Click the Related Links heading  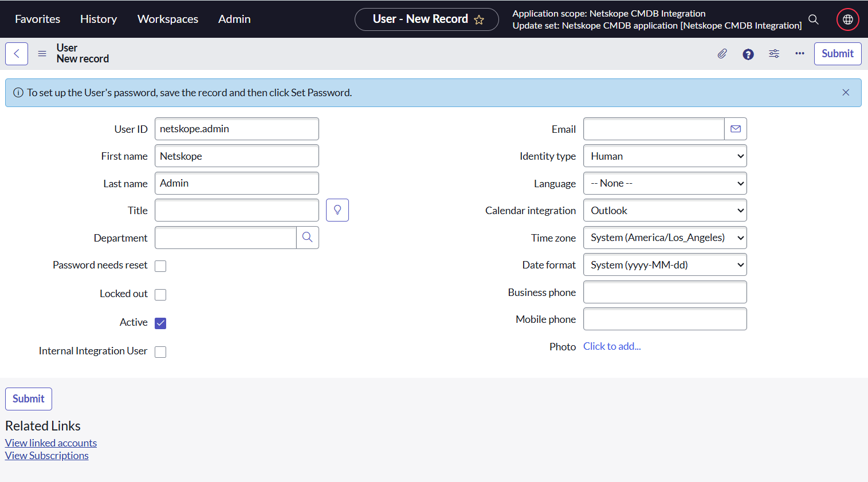pos(43,426)
